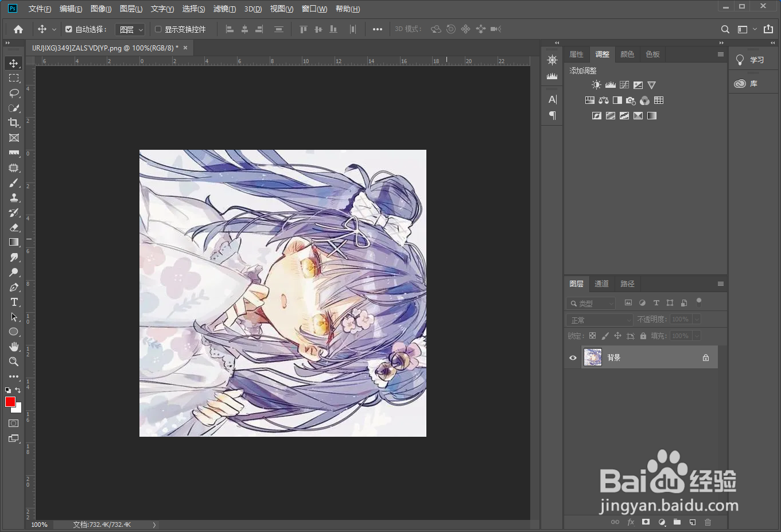Select the Brush tool

click(14, 182)
